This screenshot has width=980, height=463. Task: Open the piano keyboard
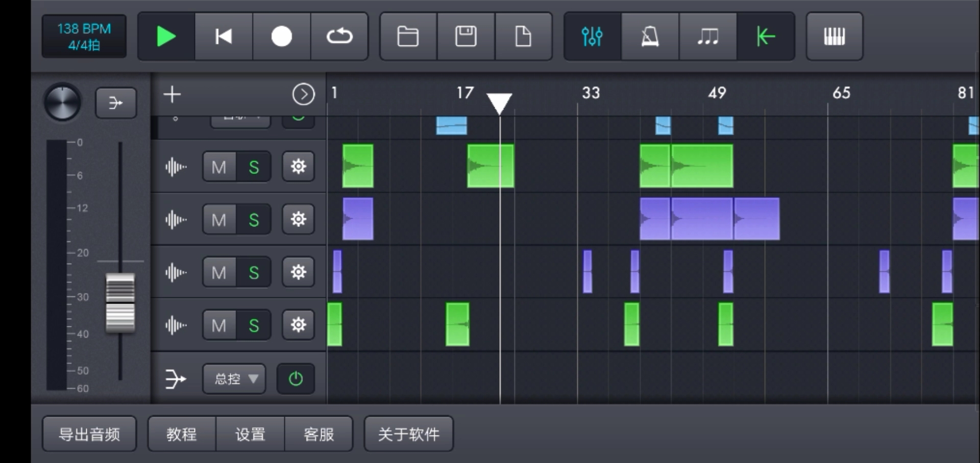pos(835,37)
